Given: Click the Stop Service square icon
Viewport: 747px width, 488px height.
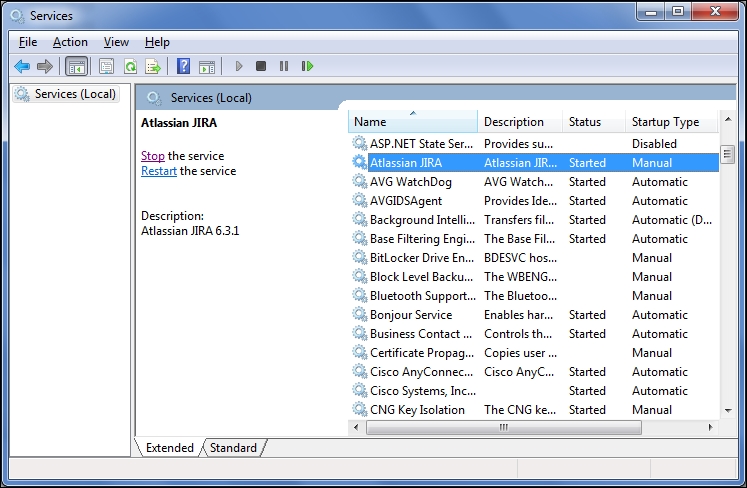Looking at the screenshot, I should click(x=261, y=66).
